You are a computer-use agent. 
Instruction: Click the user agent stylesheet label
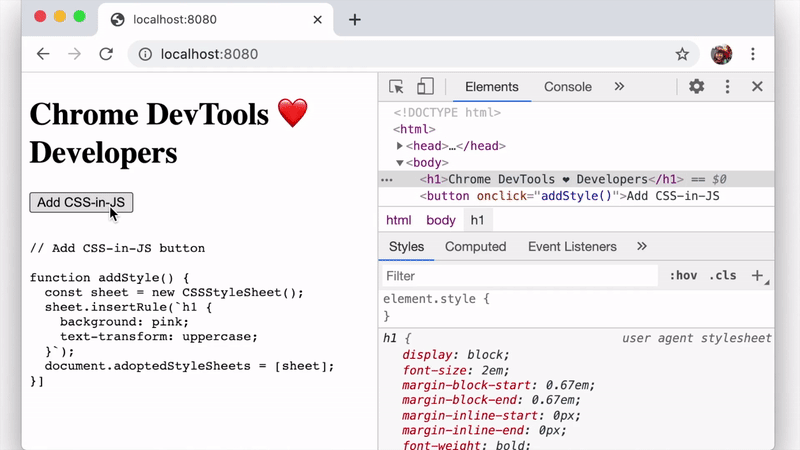(696, 338)
